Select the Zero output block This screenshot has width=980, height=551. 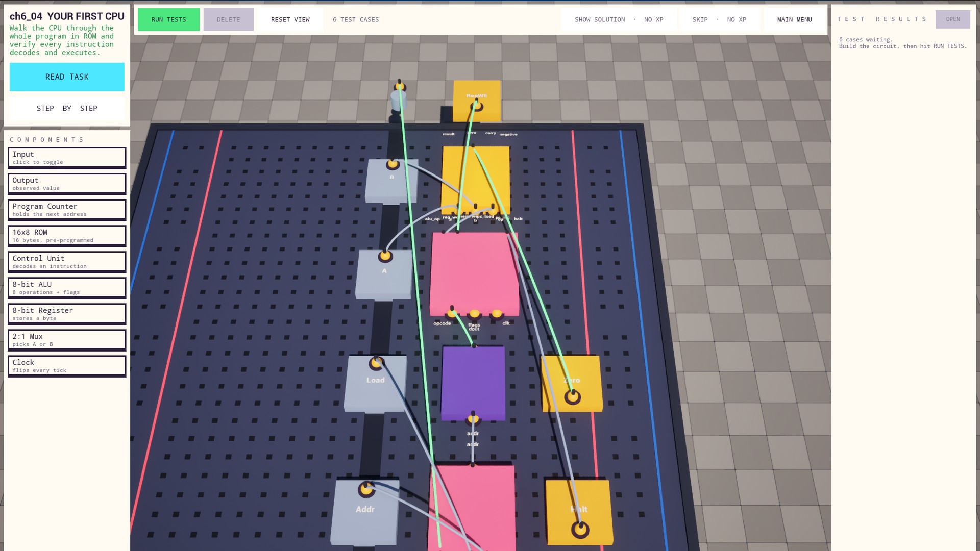click(572, 384)
